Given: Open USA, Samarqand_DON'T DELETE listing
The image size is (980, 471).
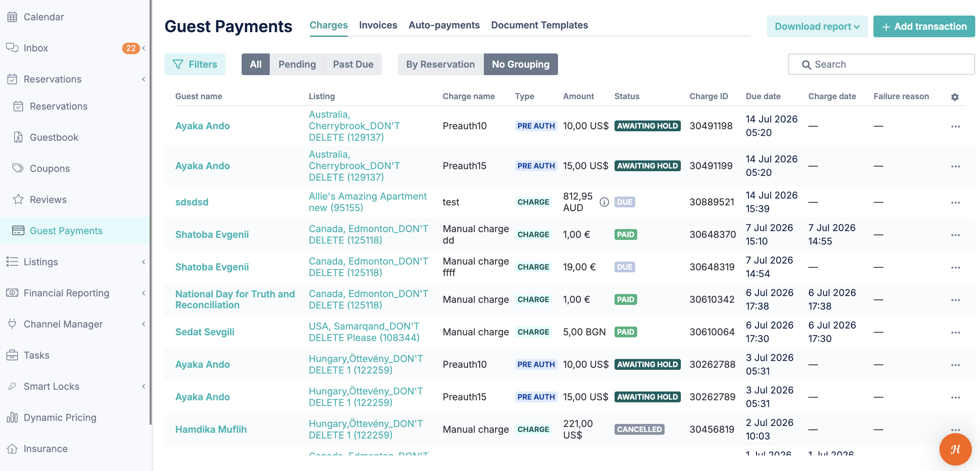Looking at the screenshot, I should [x=364, y=332].
